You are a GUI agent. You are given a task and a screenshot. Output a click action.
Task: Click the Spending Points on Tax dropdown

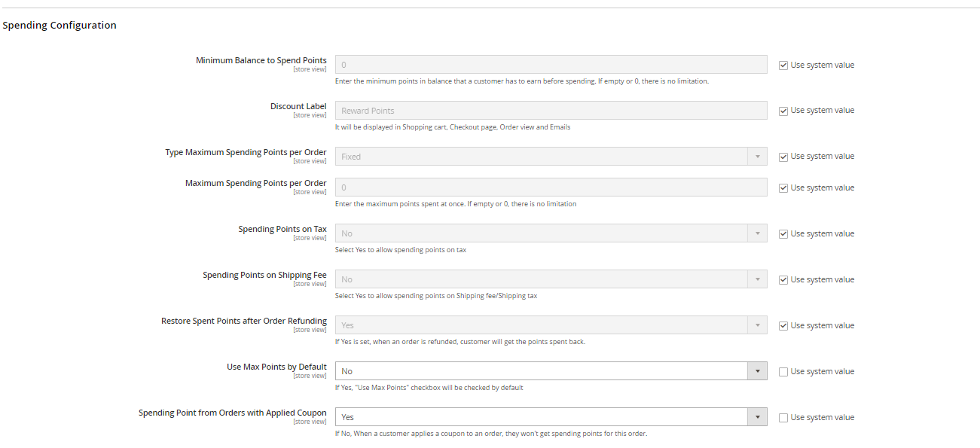point(551,233)
